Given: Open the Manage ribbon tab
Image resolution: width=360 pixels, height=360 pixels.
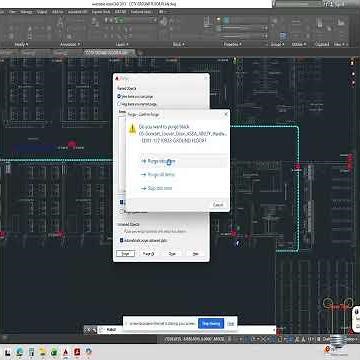Looking at the screenshot, I should tap(26, 12).
